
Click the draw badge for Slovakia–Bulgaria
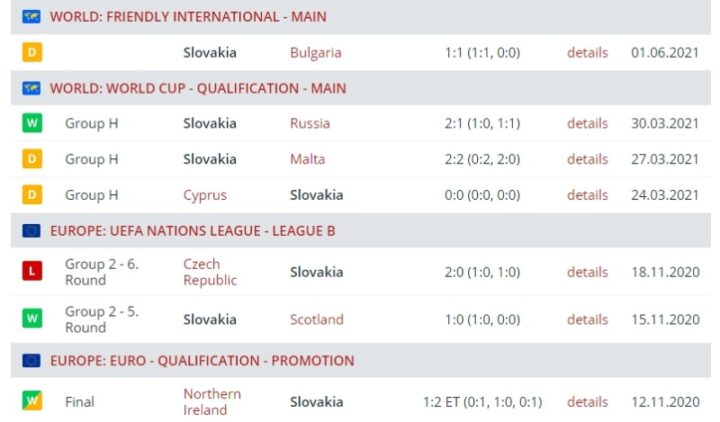[x=32, y=52]
